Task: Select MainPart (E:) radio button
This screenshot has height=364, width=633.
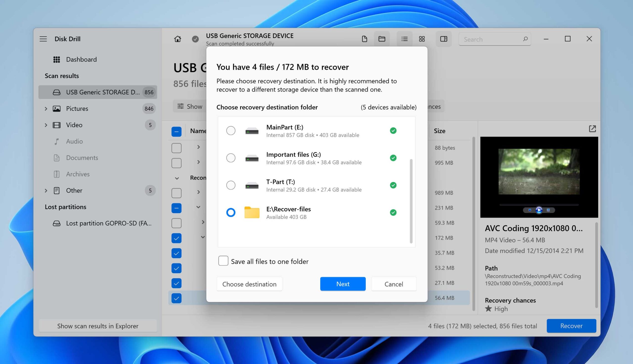Action: (231, 131)
